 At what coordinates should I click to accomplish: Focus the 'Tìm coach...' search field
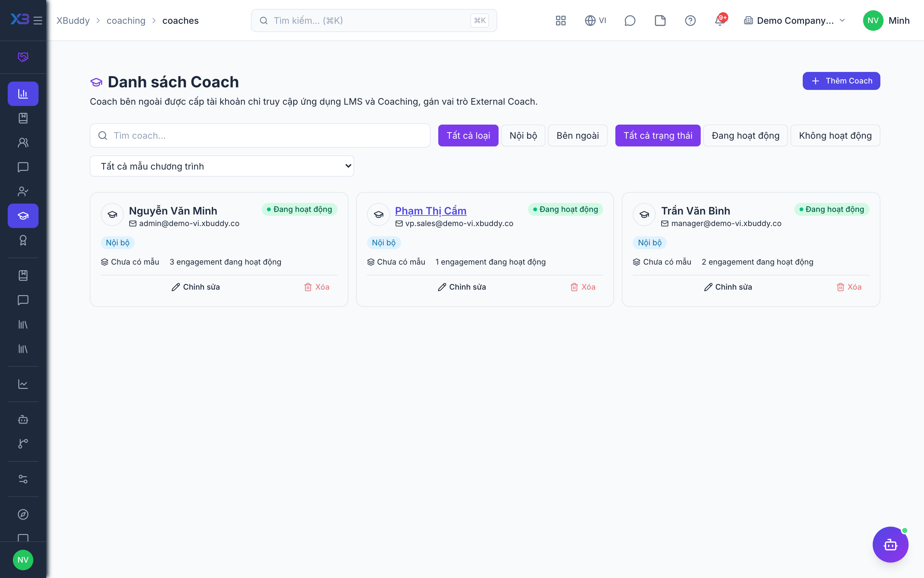[260, 135]
